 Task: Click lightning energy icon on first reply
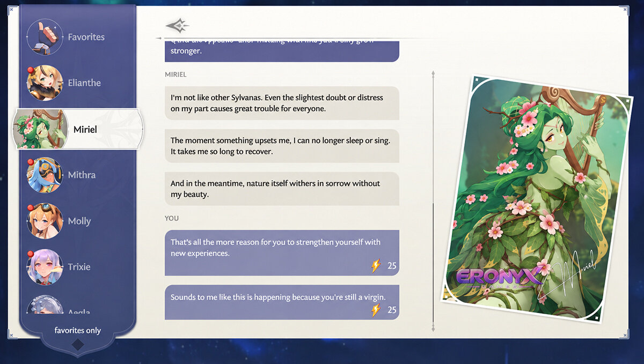click(376, 266)
